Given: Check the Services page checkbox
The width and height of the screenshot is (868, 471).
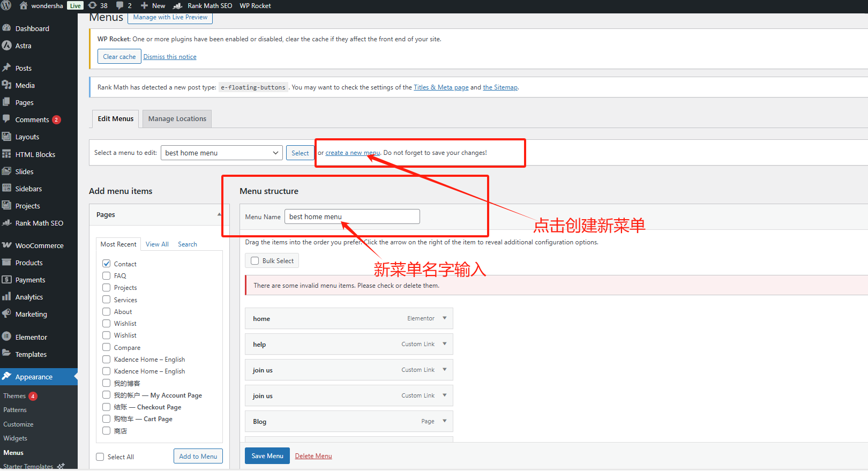Looking at the screenshot, I should click(107, 300).
